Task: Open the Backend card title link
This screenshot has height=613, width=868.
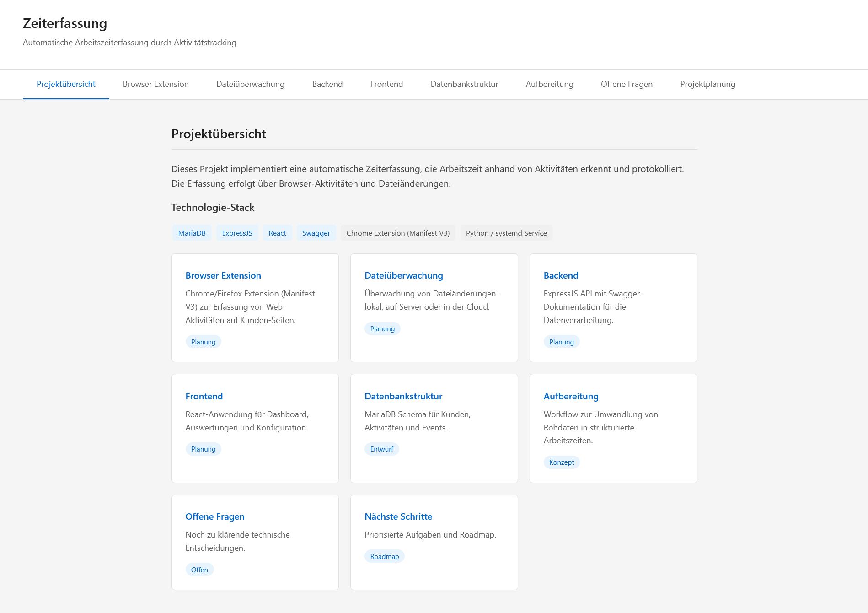Action: (561, 275)
